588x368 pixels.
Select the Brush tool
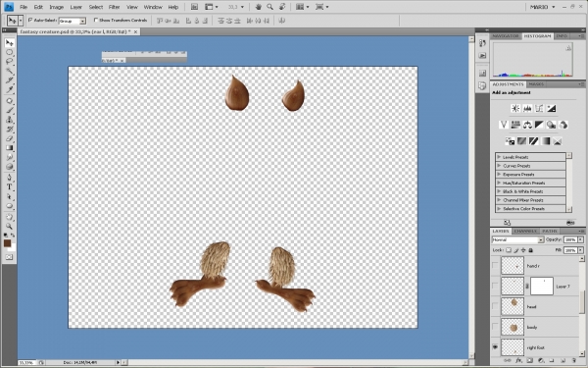[x=9, y=110]
